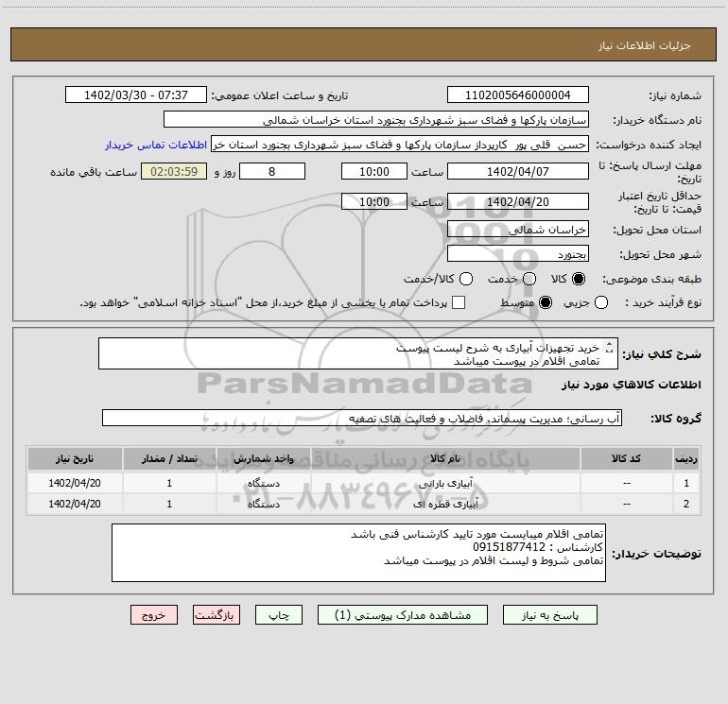The height and width of the screenshot is (704, 728).
Task: Click the ردیف column header
Action: pos(686,458)
